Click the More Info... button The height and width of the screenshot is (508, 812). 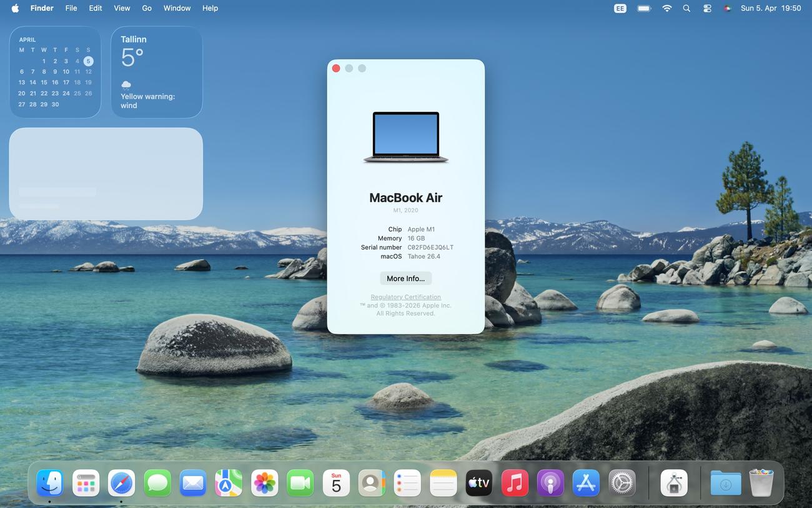tap(405, 279)
